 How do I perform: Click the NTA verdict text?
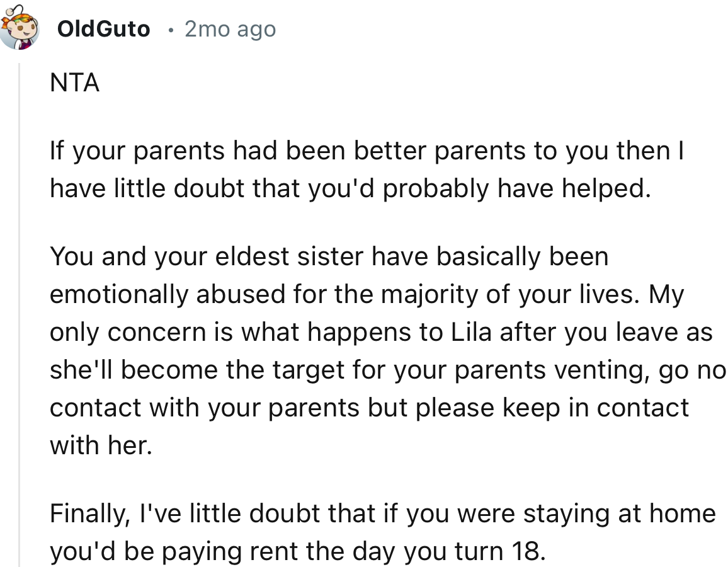[74, 83]
